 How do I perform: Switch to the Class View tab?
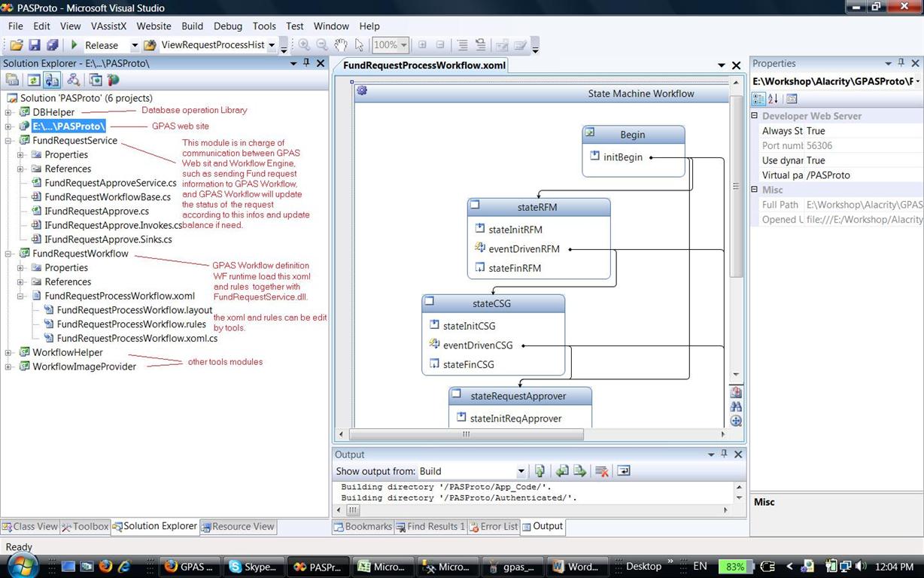30,527
